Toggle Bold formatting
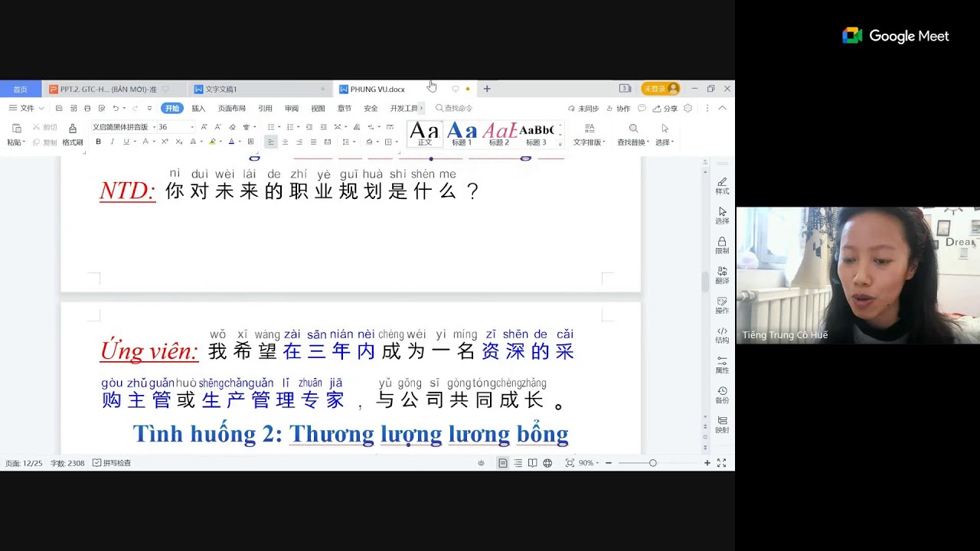Image resolution: width=980 pixels, height=551 pixels. click(98, 142)
